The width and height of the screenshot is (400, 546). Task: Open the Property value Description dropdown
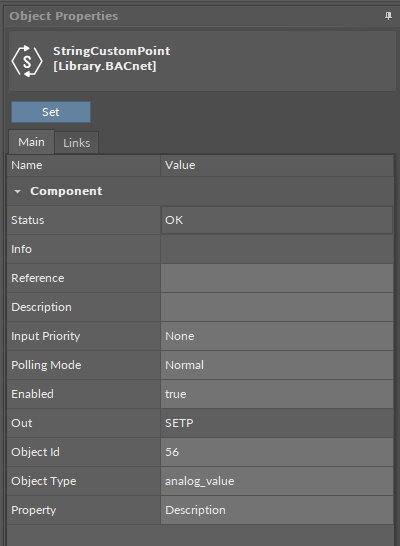coord(277,510)
